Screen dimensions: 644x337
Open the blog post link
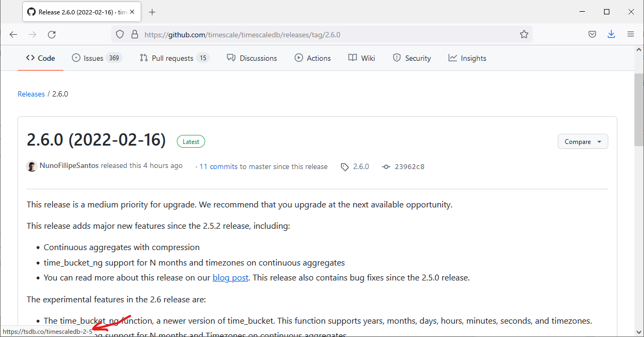click(x=231, y=277)
